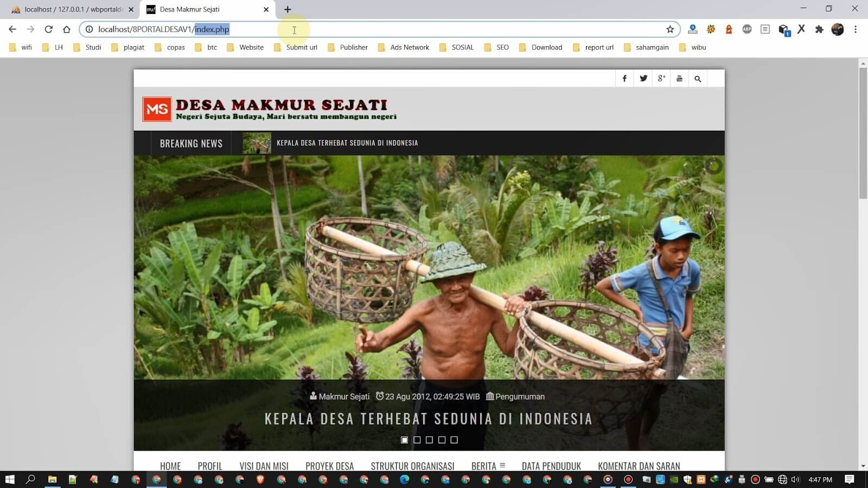Viewport: 868px width, 488px height.
Task: Select the last slideshow indicator dot
Action: [x=453, y=440]
